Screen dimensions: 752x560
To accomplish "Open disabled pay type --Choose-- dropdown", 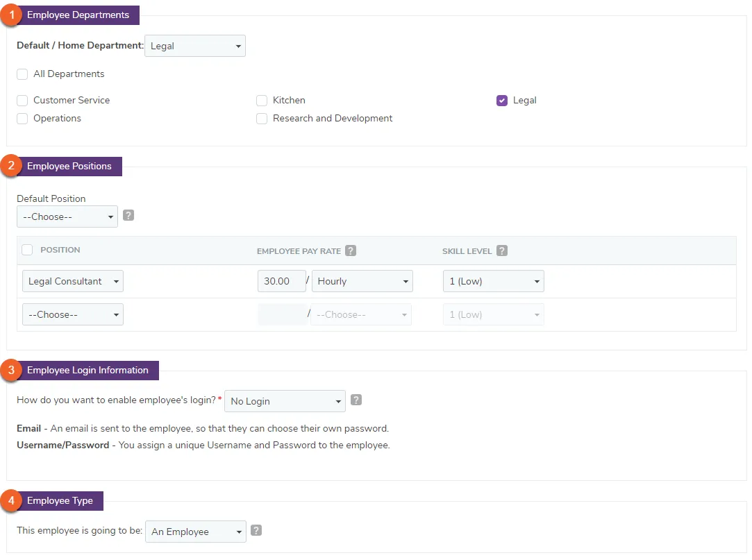I will [361, 314].
